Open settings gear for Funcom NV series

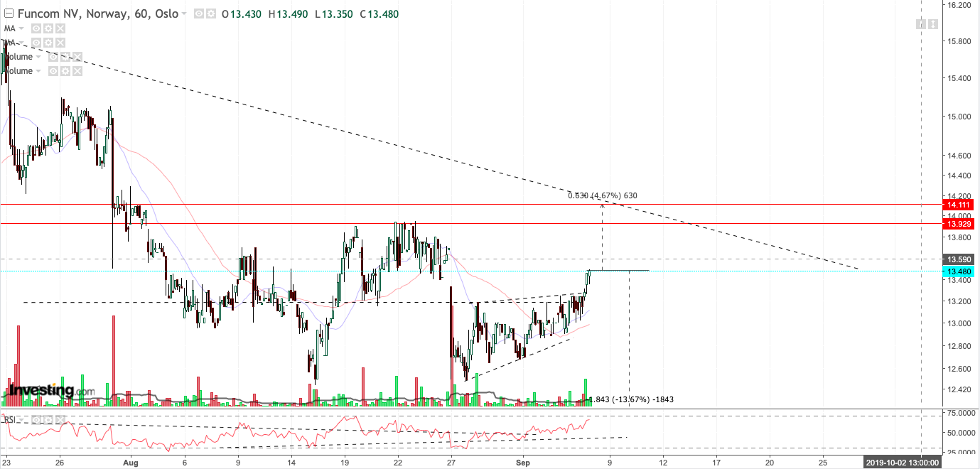pos(211,14)
